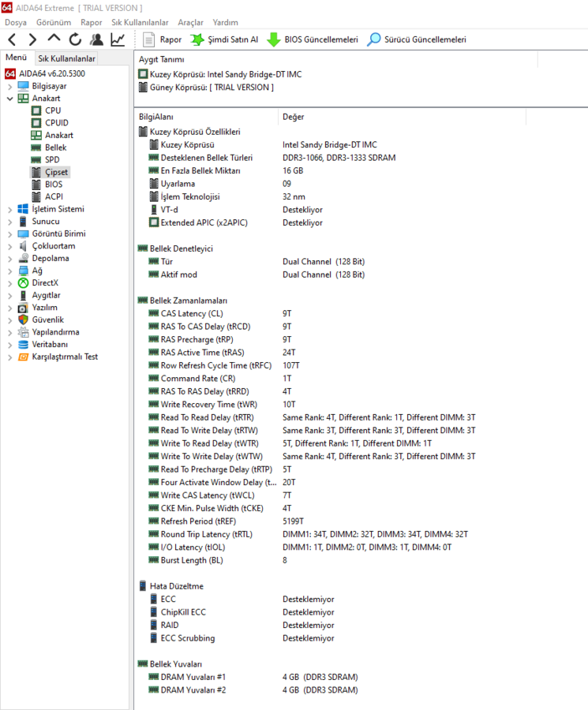Select Karşılaştırmalı Test in the tree
The image size is (588, 710).
tap(65, 357)
